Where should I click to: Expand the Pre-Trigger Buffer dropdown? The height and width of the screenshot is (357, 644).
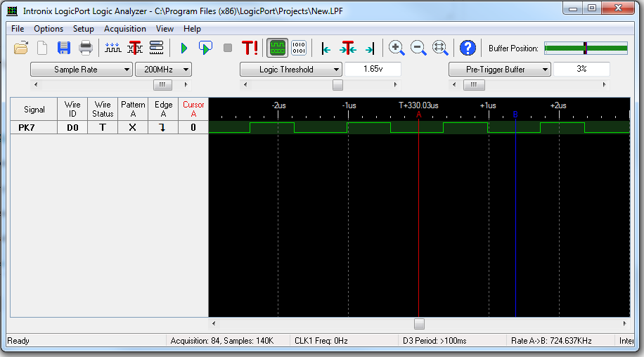[x=499, y=70]
